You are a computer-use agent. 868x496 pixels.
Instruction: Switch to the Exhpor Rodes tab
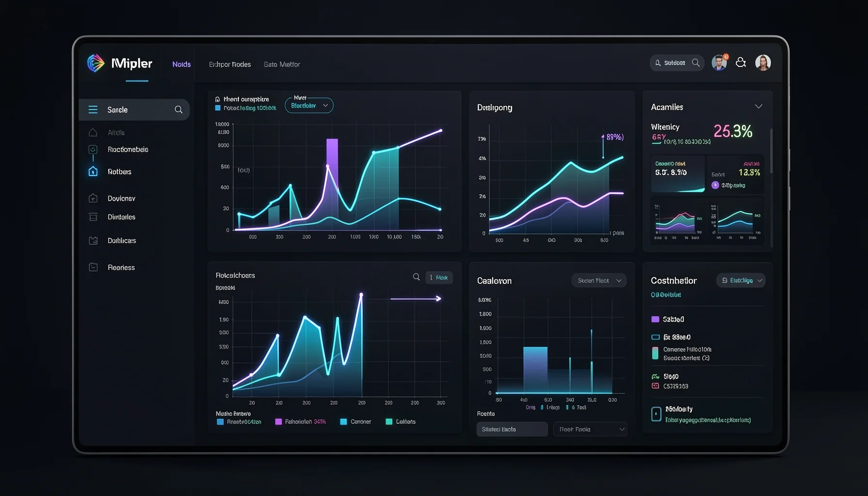click(x=230, y=64)
